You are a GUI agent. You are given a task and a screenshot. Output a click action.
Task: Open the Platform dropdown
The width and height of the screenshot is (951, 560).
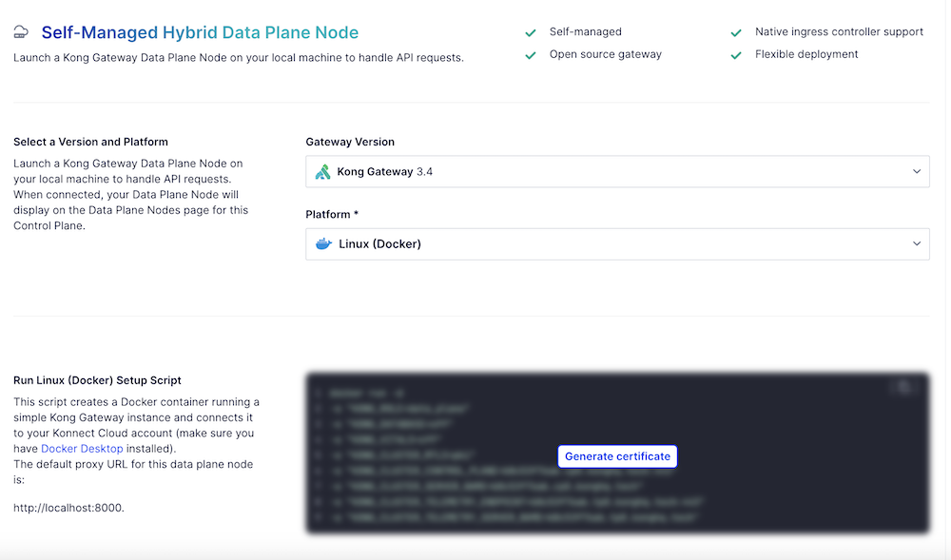(618, 244)
